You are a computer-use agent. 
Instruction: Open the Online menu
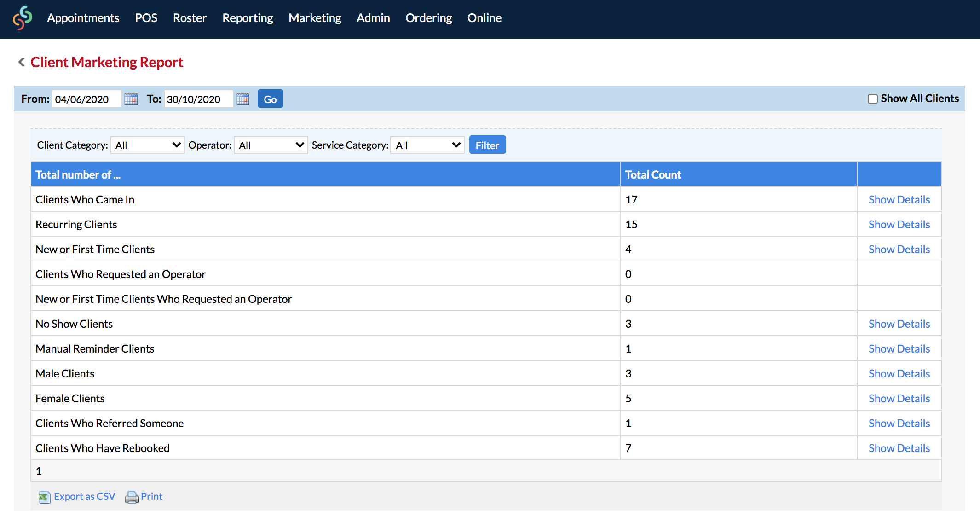click(x=484, y=18)
